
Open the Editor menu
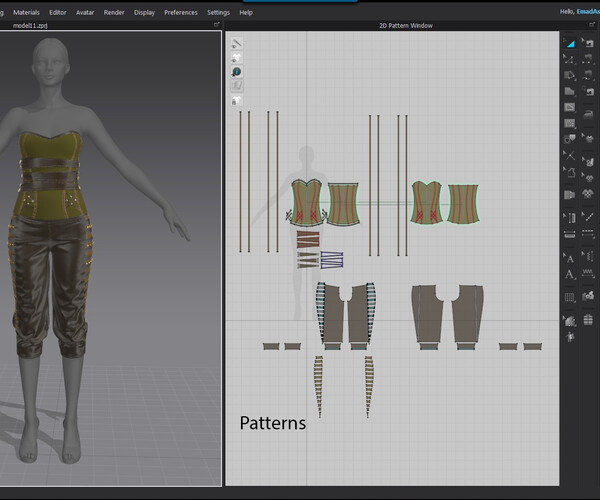point(58,13)
